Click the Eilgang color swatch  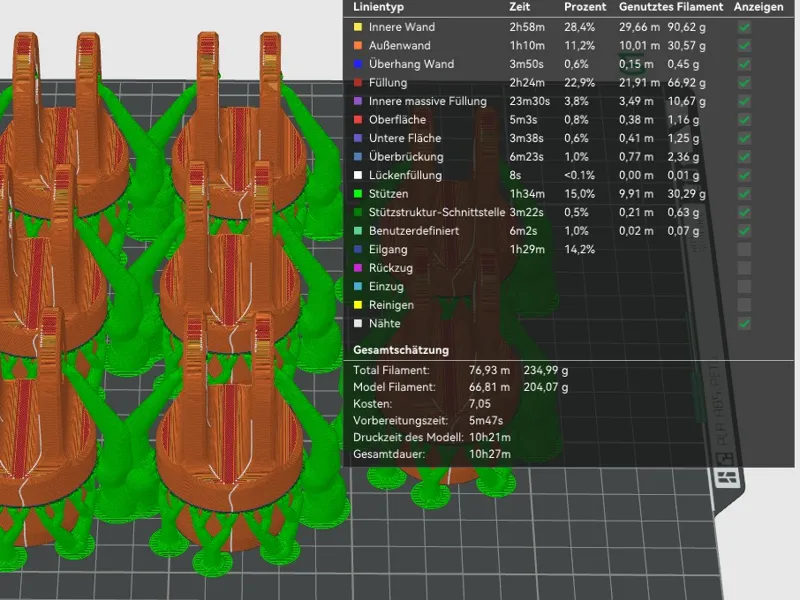(358, 249)
